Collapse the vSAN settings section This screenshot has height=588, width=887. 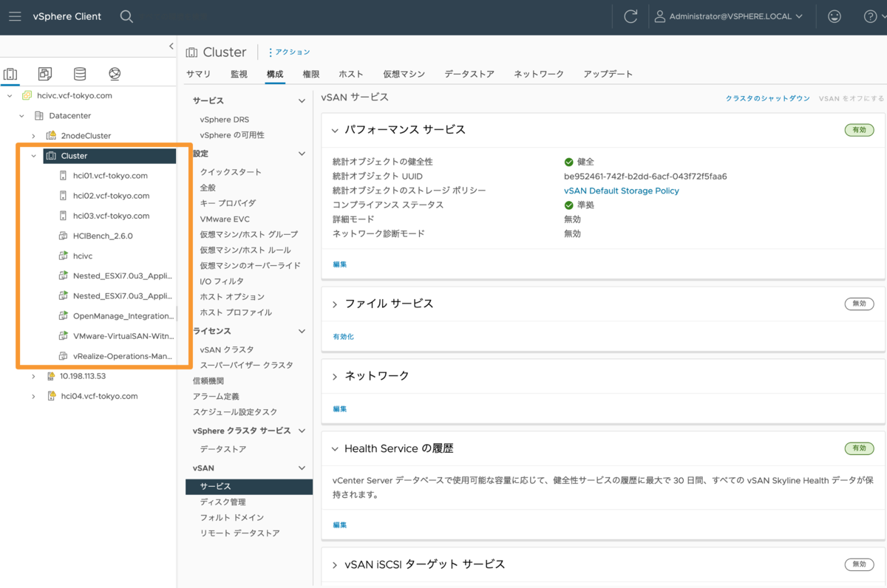pos(302,468)
